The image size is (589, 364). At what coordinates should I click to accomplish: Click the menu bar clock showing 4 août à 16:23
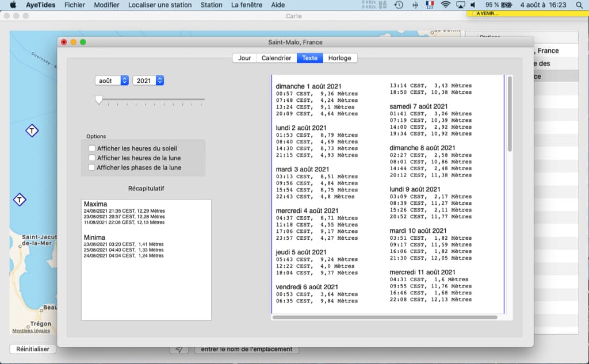tap(543, 5)
